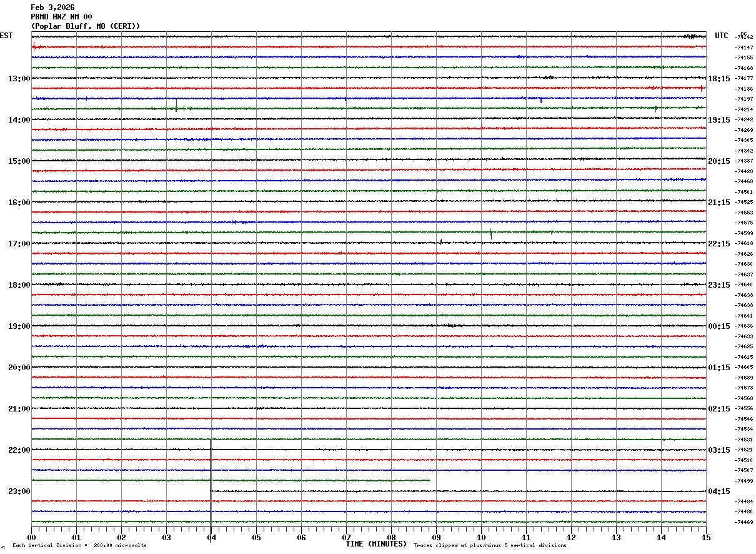Click the 23:00 EST time label
Image resolution: width=756 pixels, height=554 pixels.
19,491
